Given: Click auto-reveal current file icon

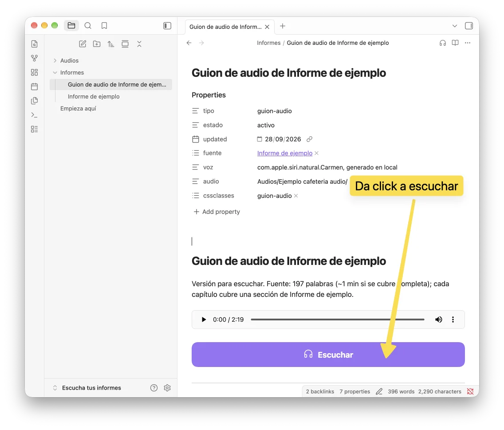Looking at the screenshot, I should coord(125,44).
